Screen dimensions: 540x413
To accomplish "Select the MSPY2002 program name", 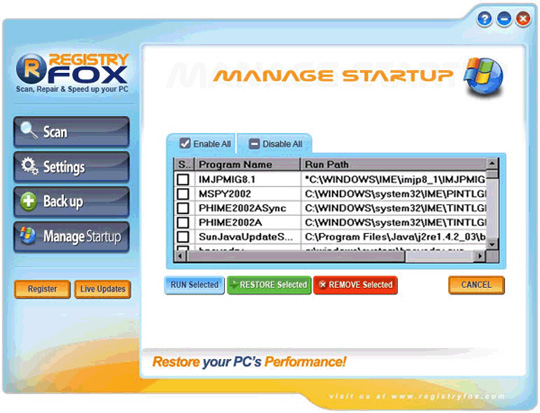I will [225, 194].
